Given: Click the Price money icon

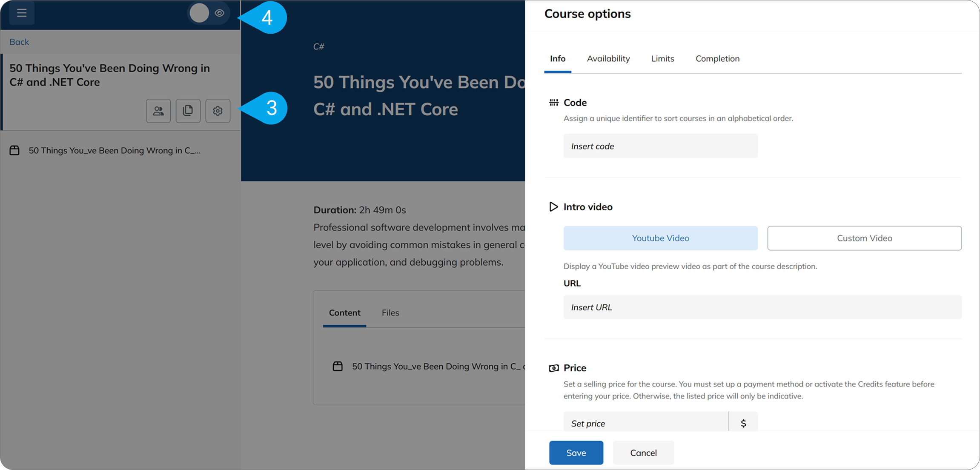Looking at the screenshot, I should 554,368.
